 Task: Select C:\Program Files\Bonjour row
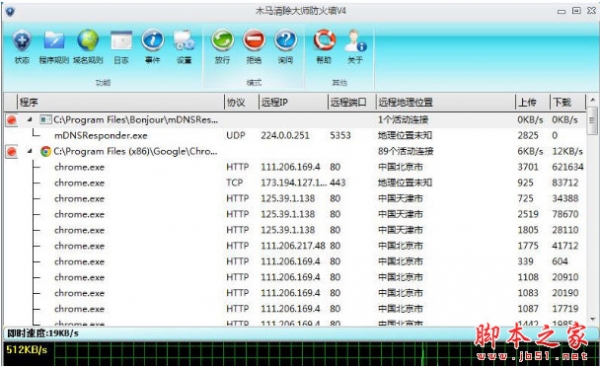coord(295,120)
